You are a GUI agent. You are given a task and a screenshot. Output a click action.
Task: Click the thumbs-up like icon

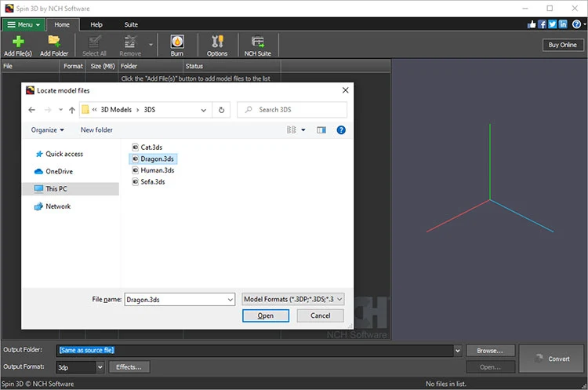[532, 24]
